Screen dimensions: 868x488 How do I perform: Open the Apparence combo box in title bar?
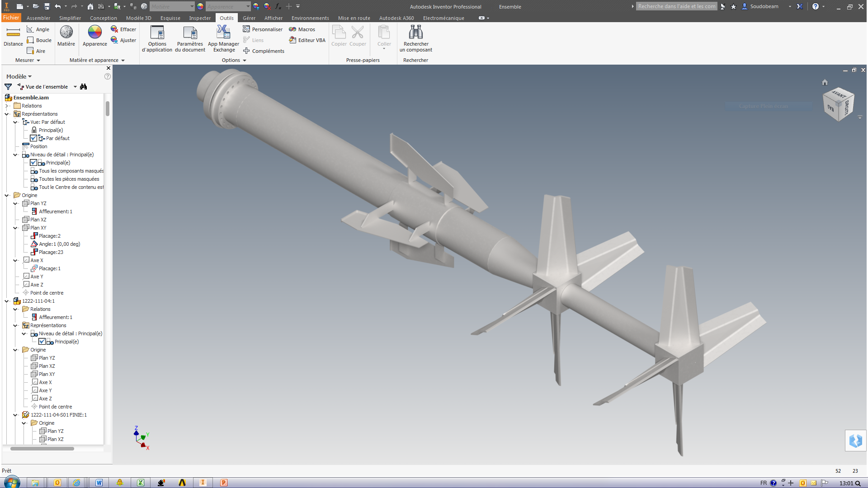[x=228, y=6]
